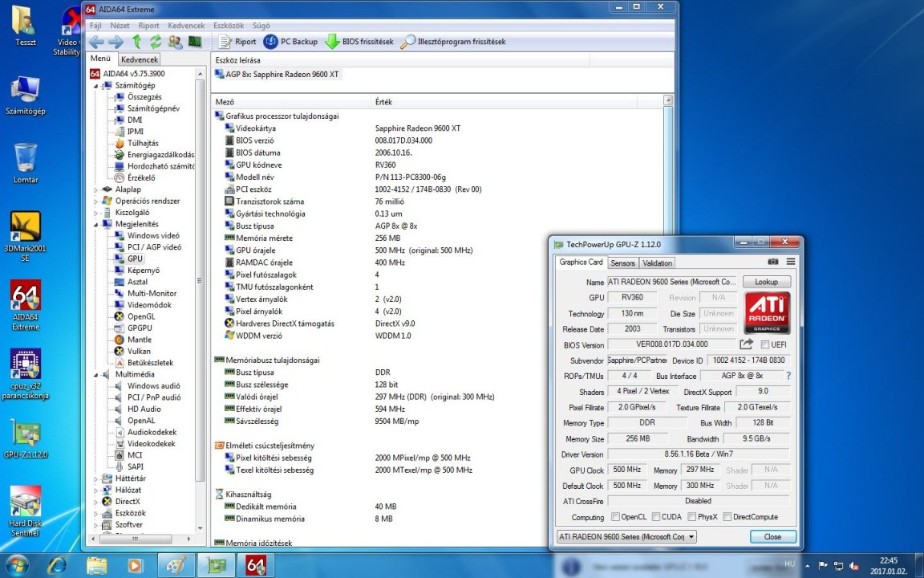
Task: Select HD Audio tree item
Action: pyautogui.click(x=144, y=409)
